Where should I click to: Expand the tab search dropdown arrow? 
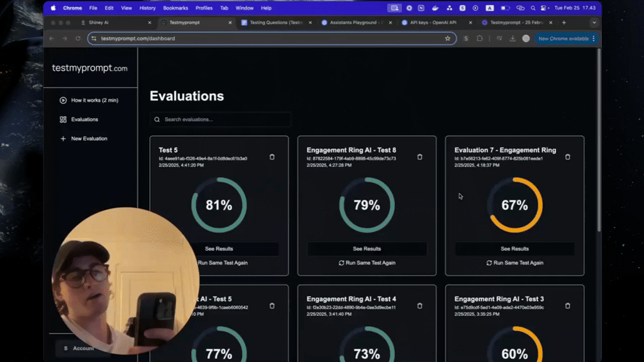(x=594, y=23)
